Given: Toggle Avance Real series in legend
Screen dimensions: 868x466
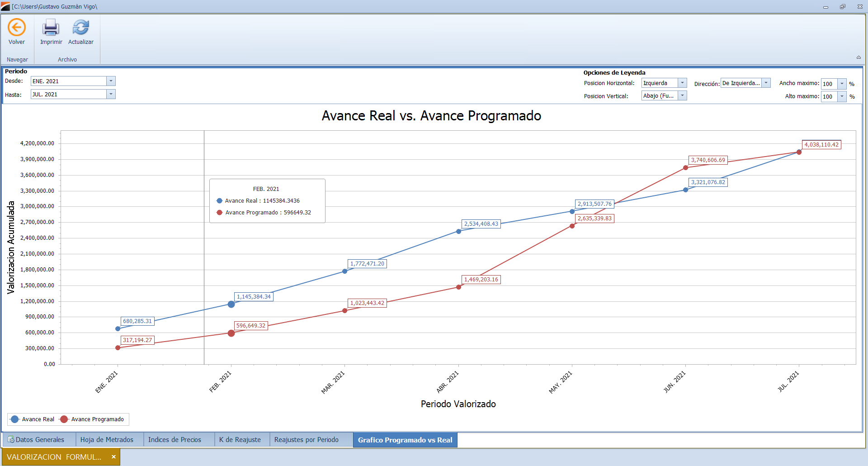Looking at the screenshot, I should pos(33,419).
